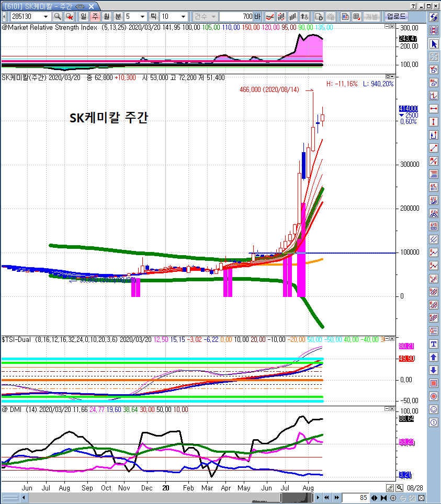Image resolution: width=441 pixels, height=504 pixels.
Task: Select daily chart period 일
Action: (x=83, y=16)
